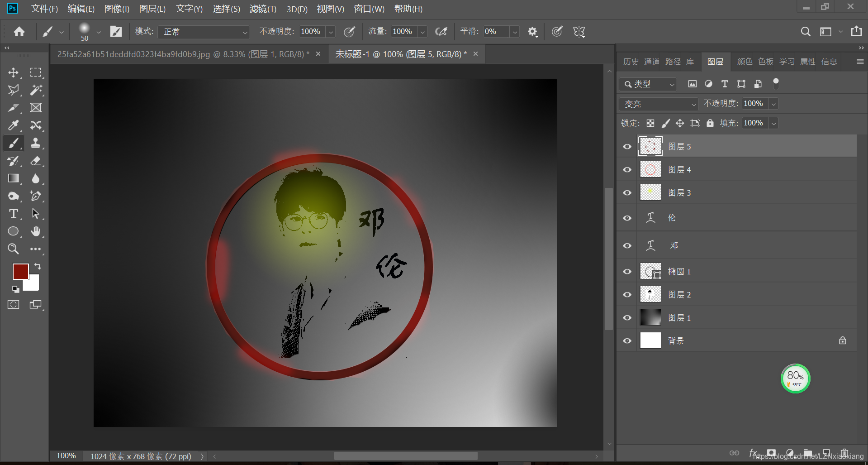Open the layer blend mode dropdown showing 变亮

[658, 104]
